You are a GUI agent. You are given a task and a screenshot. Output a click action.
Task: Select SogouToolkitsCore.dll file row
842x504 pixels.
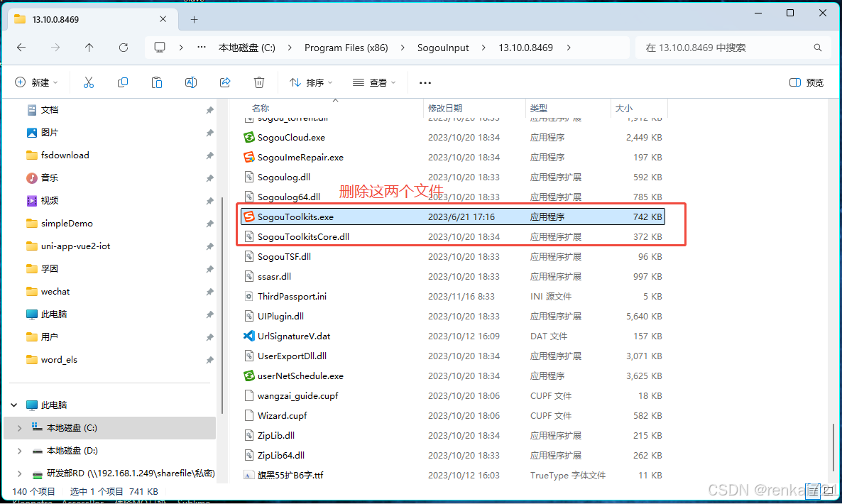tap(453, 236)
